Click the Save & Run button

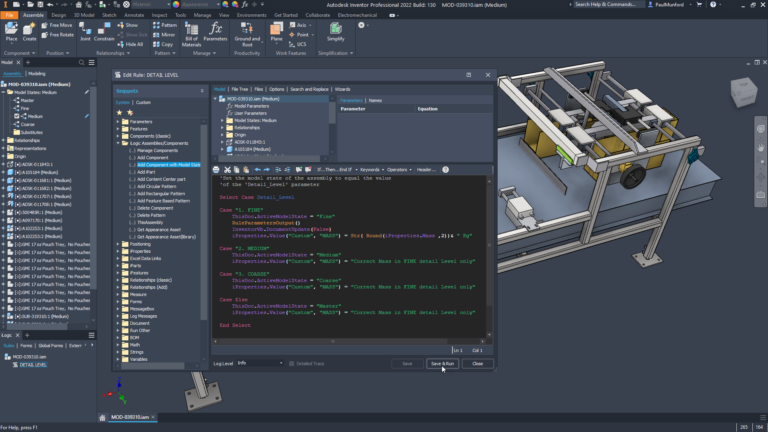tap(442, 363)
